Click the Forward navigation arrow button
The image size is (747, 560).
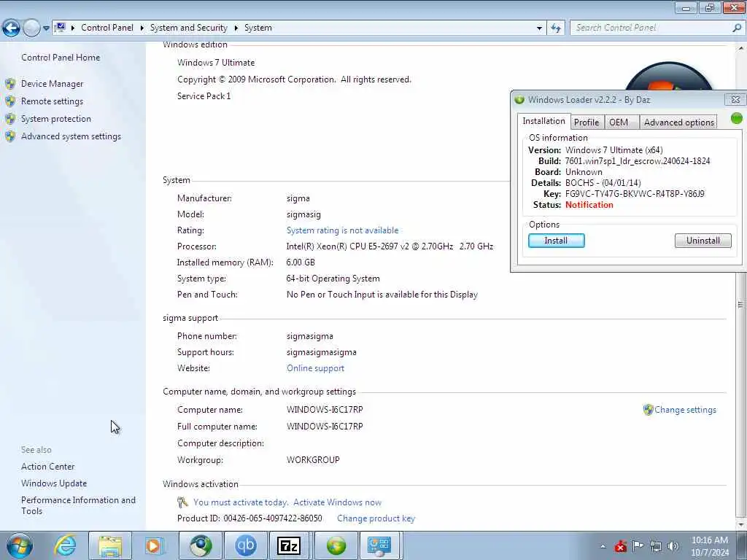click(31, 28)
